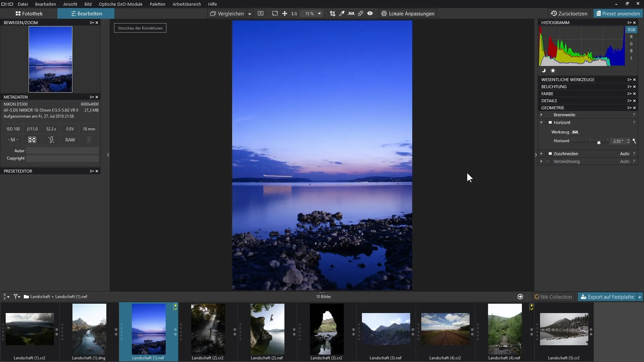644x362 pixels.
Task: Activate the horizon tool in top toolbar
Action: 351,13
